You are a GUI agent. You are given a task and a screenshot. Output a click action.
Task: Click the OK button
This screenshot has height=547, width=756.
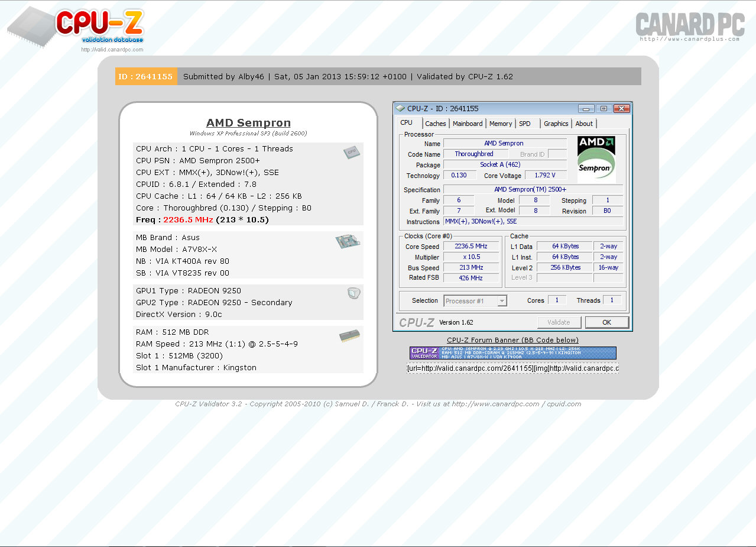point(606,322)
